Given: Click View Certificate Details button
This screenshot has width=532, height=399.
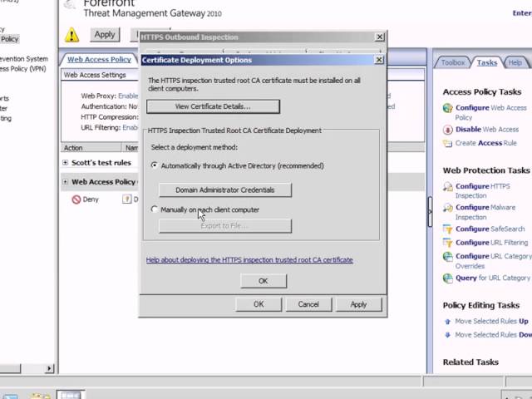Looking at the screenshot, I should (x=213, y=106).
